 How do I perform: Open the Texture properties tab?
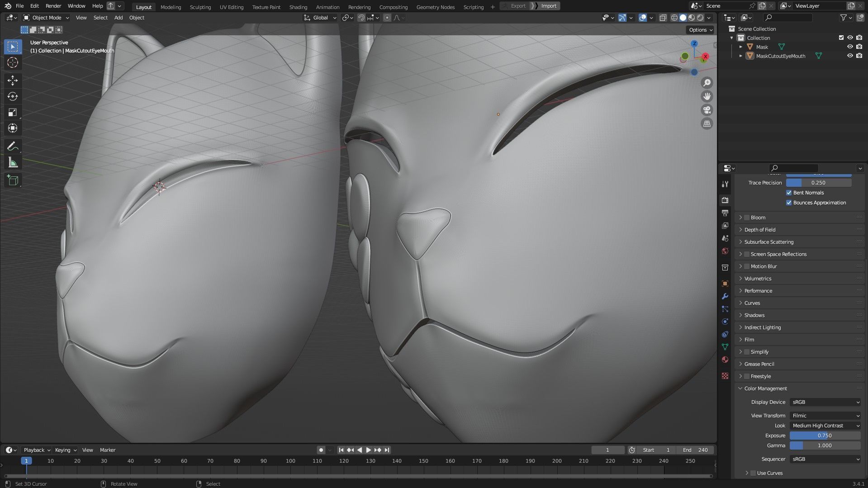coord(725,376)
